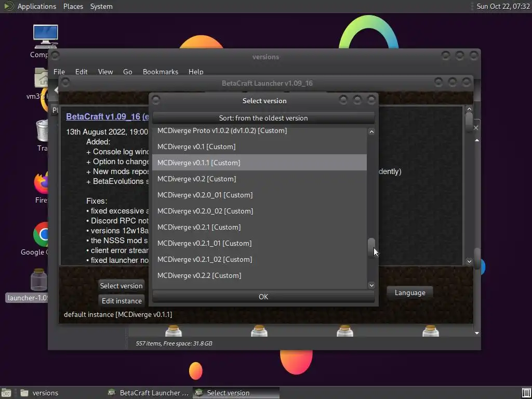Click the workspace switcher at panel's right end
The width and height of the screenshot is (532, 399).
[526, 393]
